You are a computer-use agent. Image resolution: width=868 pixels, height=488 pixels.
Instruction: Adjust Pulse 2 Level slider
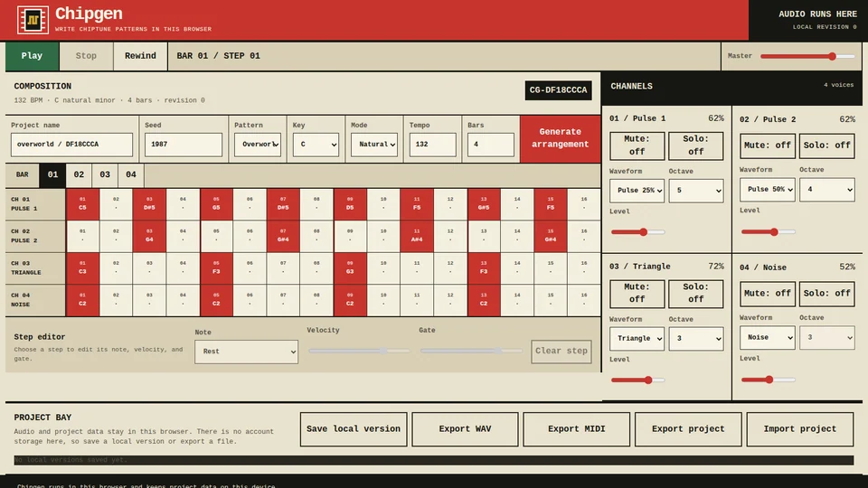[x=769, y=232]
